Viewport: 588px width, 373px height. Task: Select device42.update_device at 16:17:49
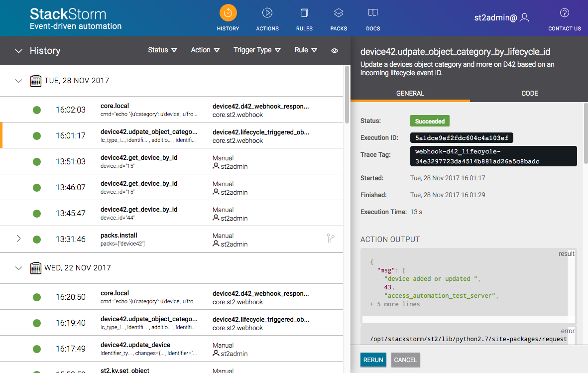coord(172,349)
